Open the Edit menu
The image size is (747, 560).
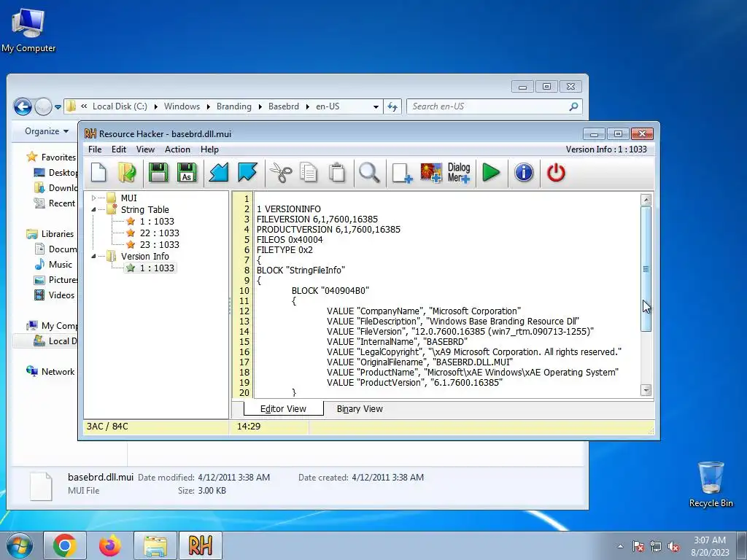click(119, 149)
